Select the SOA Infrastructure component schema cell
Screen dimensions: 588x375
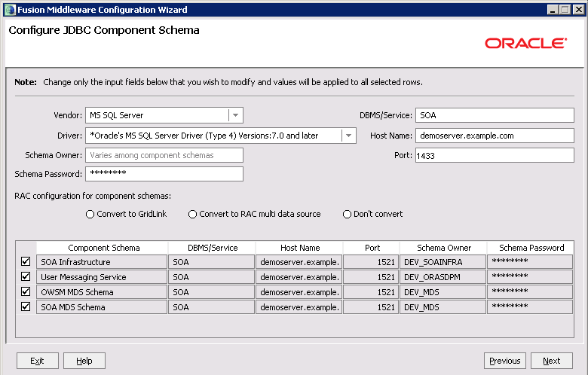(x=102, y=262)
